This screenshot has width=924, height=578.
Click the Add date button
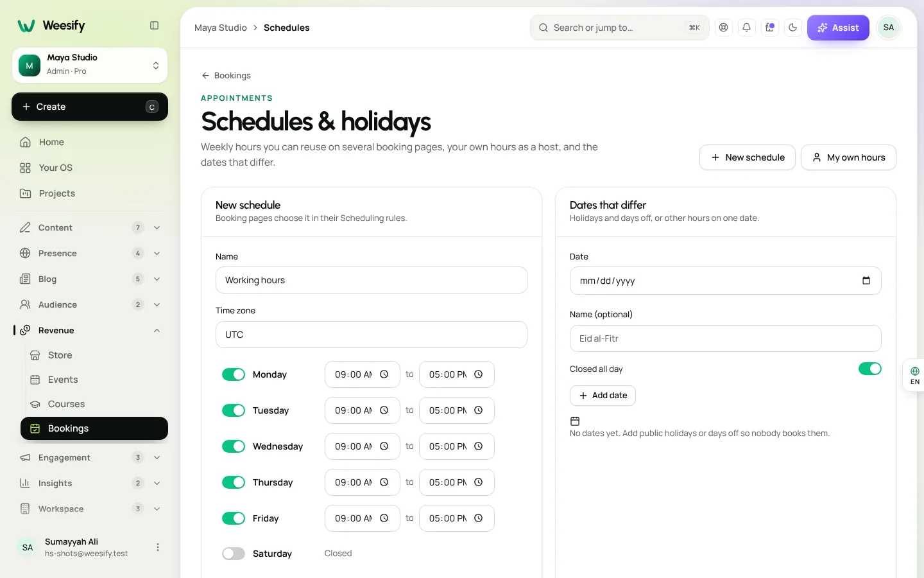[603, 396]
